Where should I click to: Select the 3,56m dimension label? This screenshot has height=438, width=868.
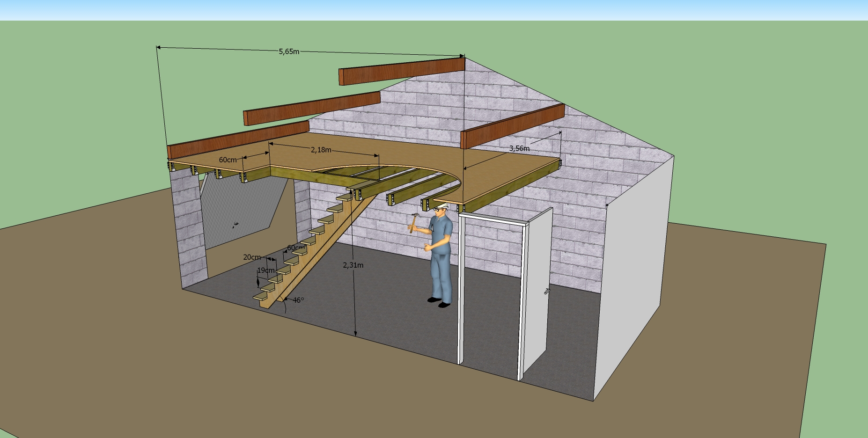tap(519, 148)
